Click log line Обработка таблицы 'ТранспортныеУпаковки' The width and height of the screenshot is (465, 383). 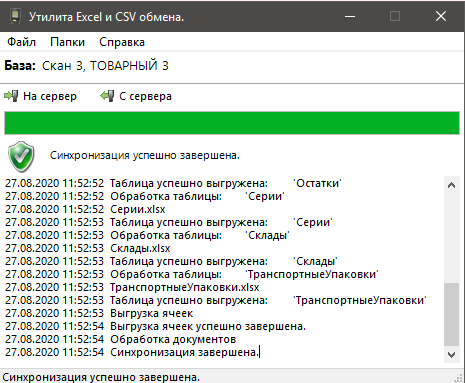tap(192, 274)
